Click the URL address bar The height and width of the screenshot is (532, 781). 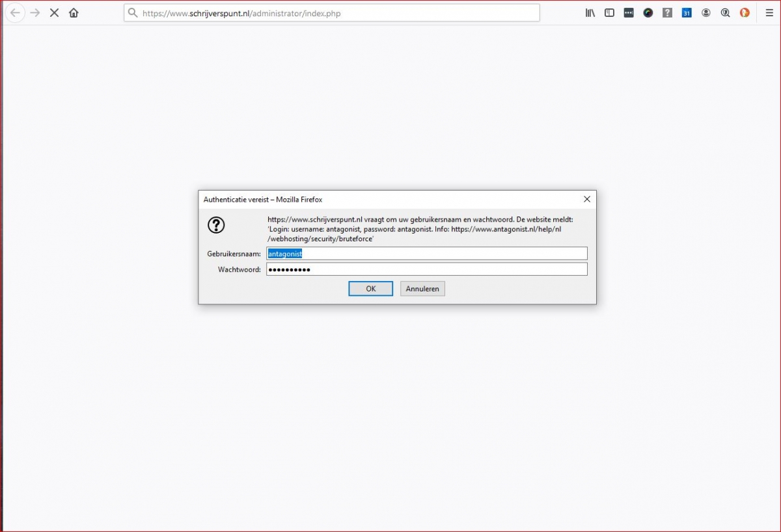click(x=338, y=13)
